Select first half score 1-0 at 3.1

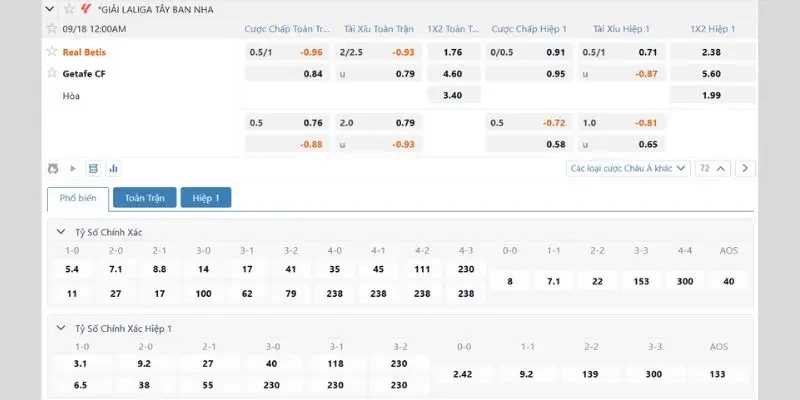tap(81, 364)
